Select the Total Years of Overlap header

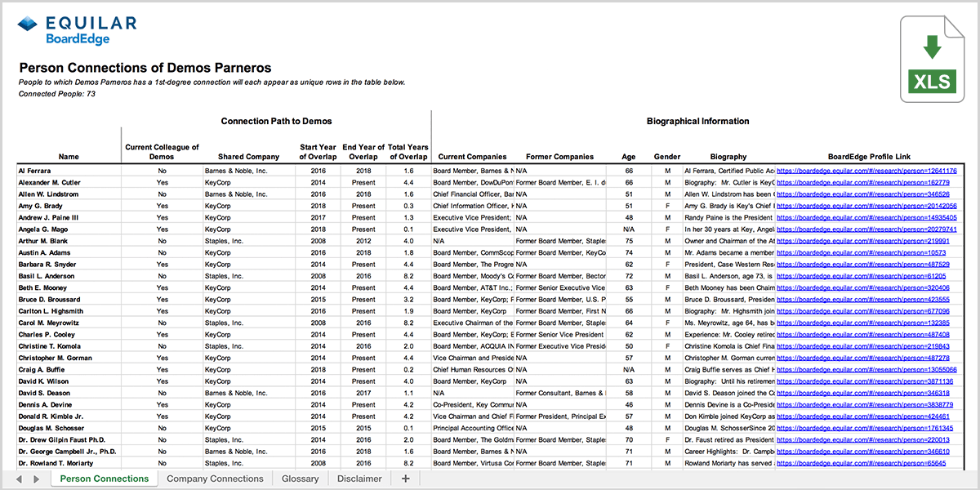coord(408,152)
